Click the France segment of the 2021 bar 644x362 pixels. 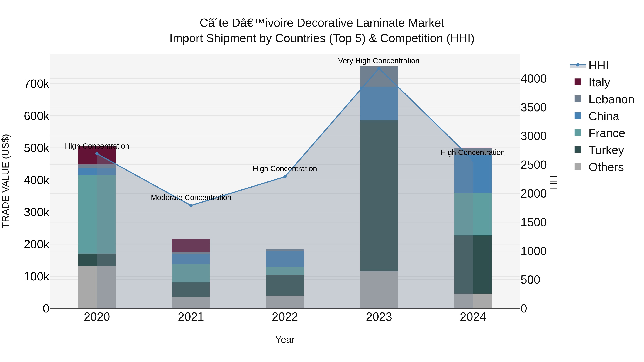point(191,273)
